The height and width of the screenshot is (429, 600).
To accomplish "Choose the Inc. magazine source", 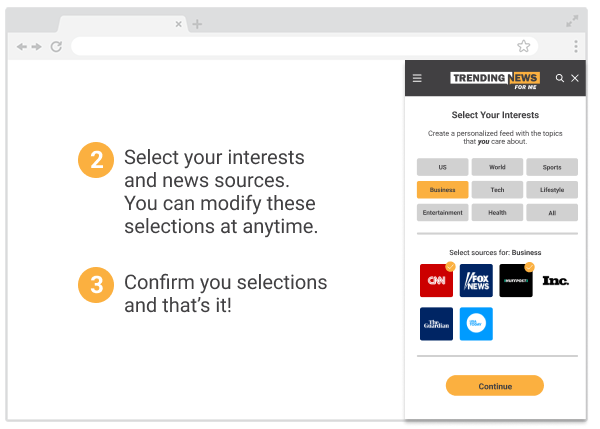I will 556,281.
